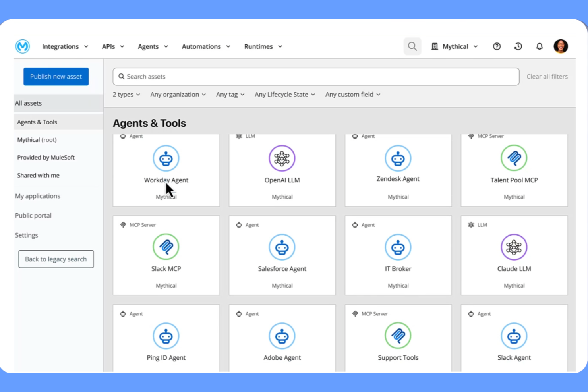Click the Slack Agent robot icon

[x=514, y=336]
